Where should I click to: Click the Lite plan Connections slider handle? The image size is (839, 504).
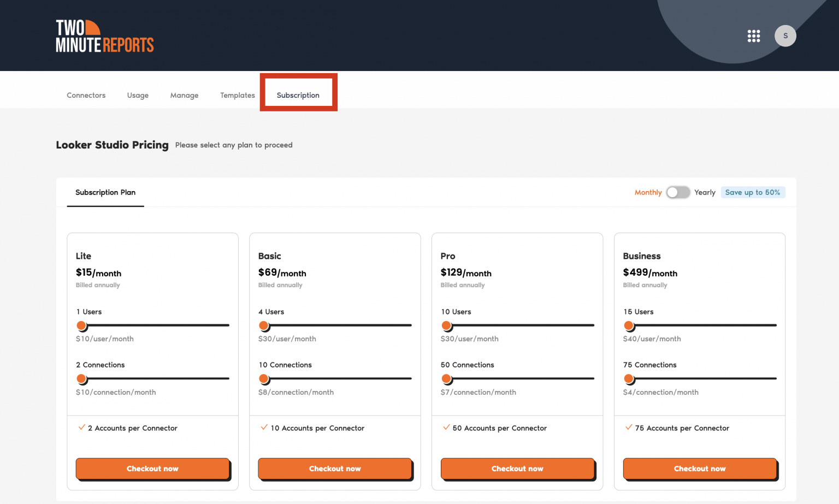[x=82, y=378]
